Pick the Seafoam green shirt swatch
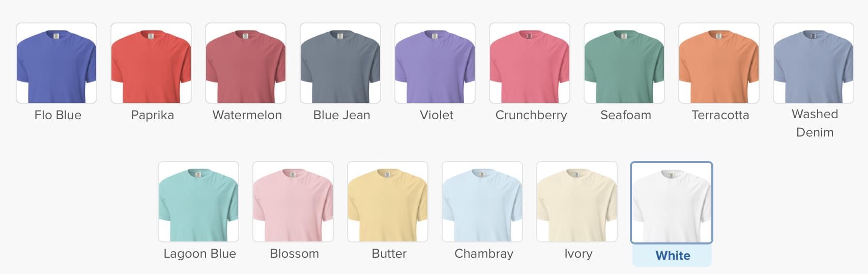This screenshot has height=274, width=868. [x=624, y=63]
